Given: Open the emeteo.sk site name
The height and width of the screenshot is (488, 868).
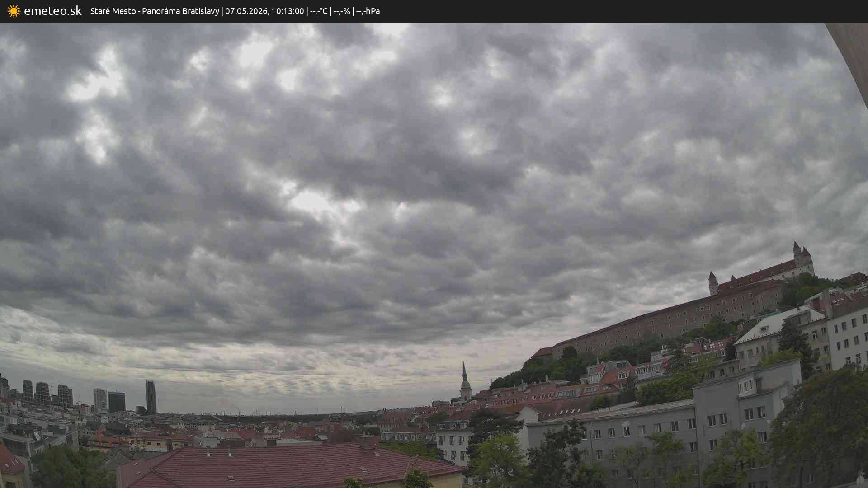Looking at the screenshot, I should point(53,11).
